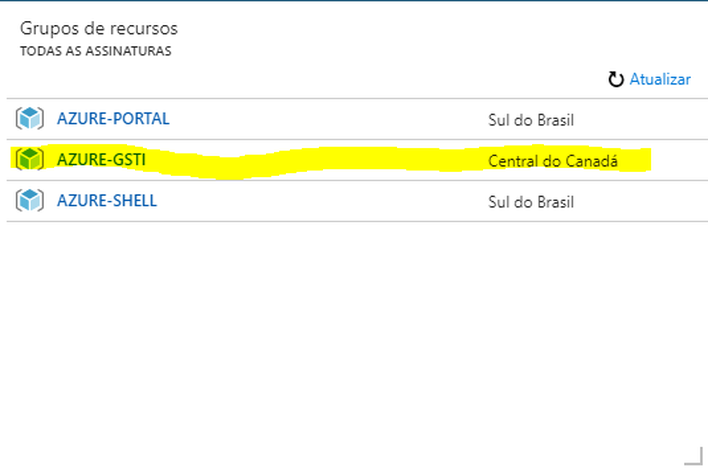Open the AZURE-GSTI resource group
Screen dimensions: 708x468
101,159
